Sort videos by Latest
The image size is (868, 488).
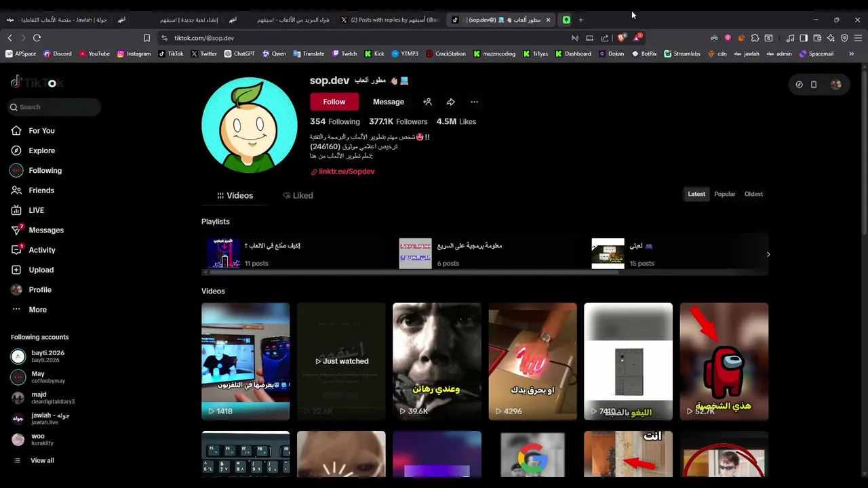coord(696,194)
